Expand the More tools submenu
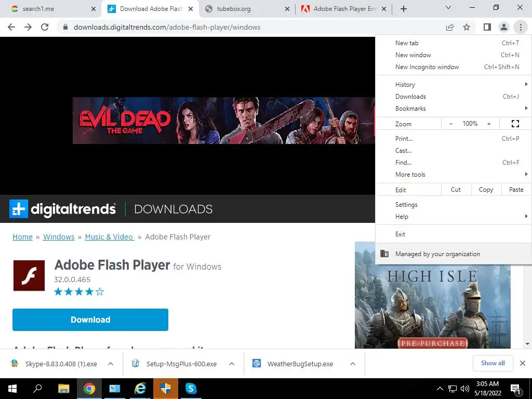The height and width of the screenshot is (399, 532). point(453,175)
